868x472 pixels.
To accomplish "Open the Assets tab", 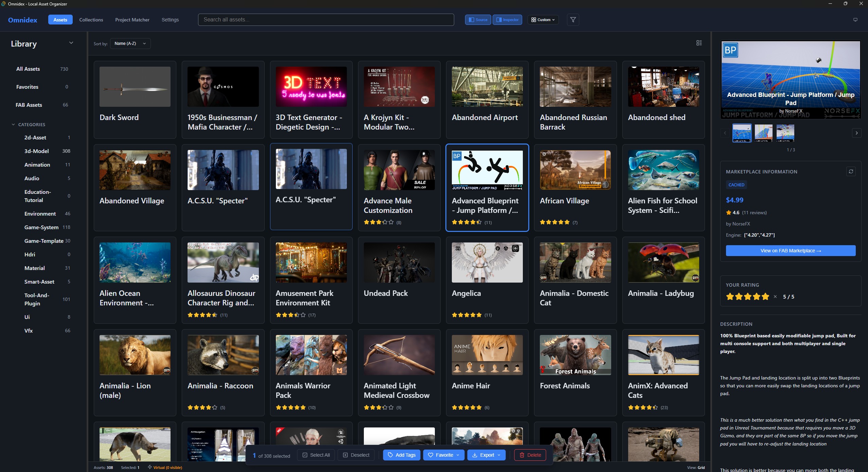I will [60, 20].
